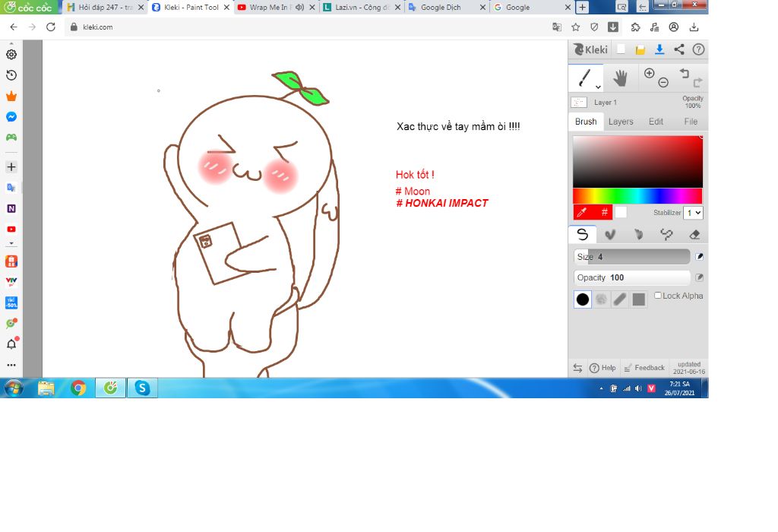Open the import image folder icon
Viewport: 778px width, 532px height.
coord(640,49)
